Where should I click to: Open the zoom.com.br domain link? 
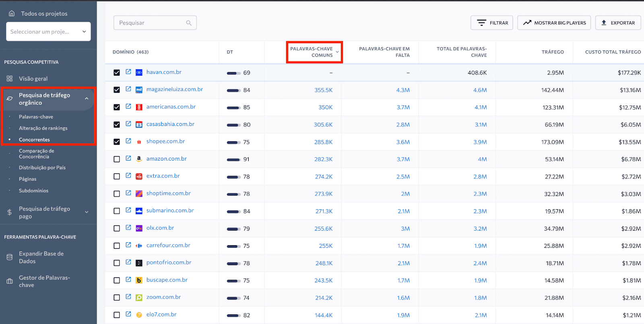tap(163, 297)
